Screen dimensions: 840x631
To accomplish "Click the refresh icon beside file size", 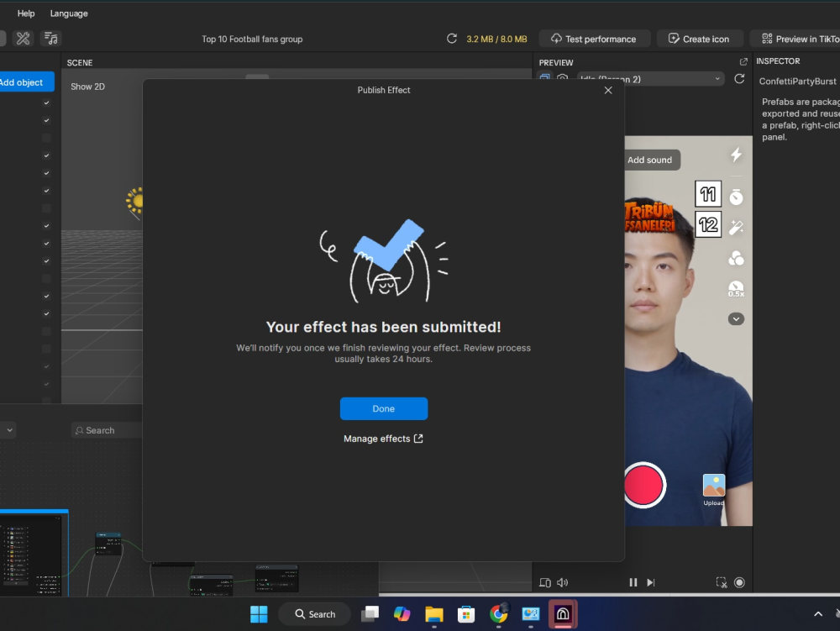I will coord(452,39).
